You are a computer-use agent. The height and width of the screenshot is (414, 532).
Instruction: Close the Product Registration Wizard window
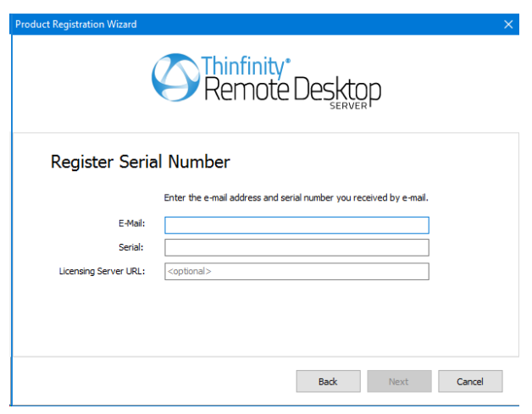click(x=508, y=25)
